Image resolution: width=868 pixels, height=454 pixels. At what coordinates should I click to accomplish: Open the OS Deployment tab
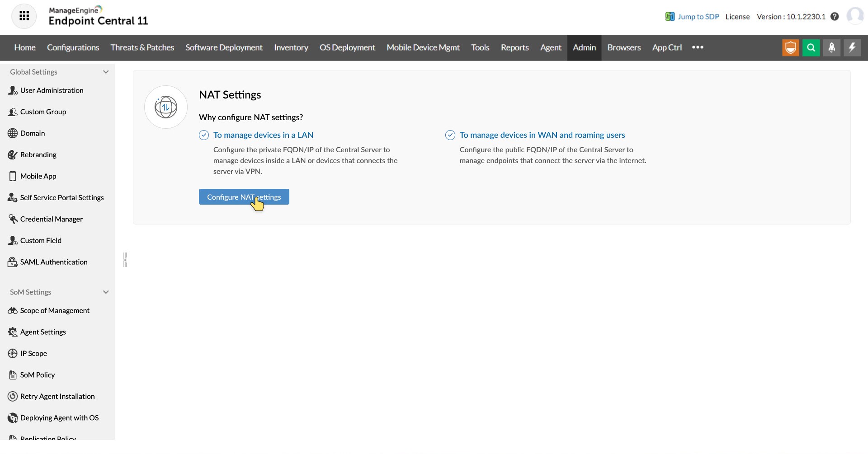click(x=347, y=47)
